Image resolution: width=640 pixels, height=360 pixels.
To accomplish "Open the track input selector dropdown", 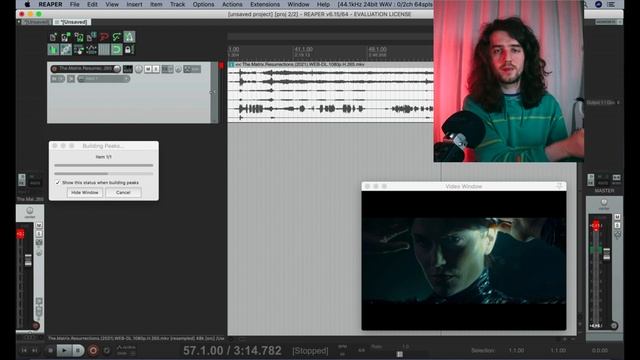I will [x=103, y=78].
